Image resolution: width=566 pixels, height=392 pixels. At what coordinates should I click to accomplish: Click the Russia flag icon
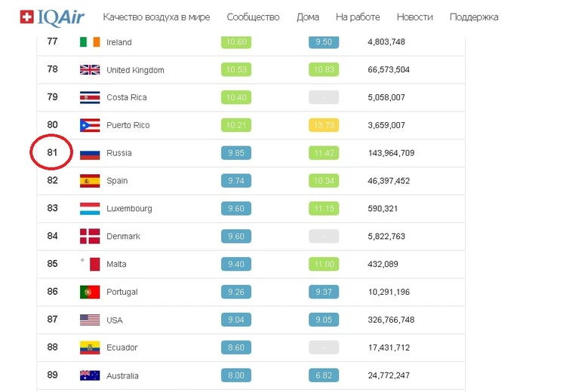(90, 153)
